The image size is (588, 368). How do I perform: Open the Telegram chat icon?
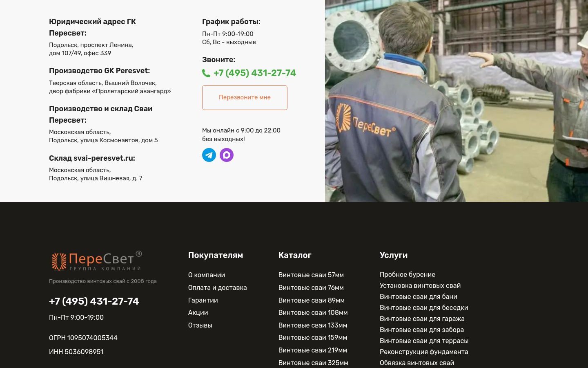[209, 155]
